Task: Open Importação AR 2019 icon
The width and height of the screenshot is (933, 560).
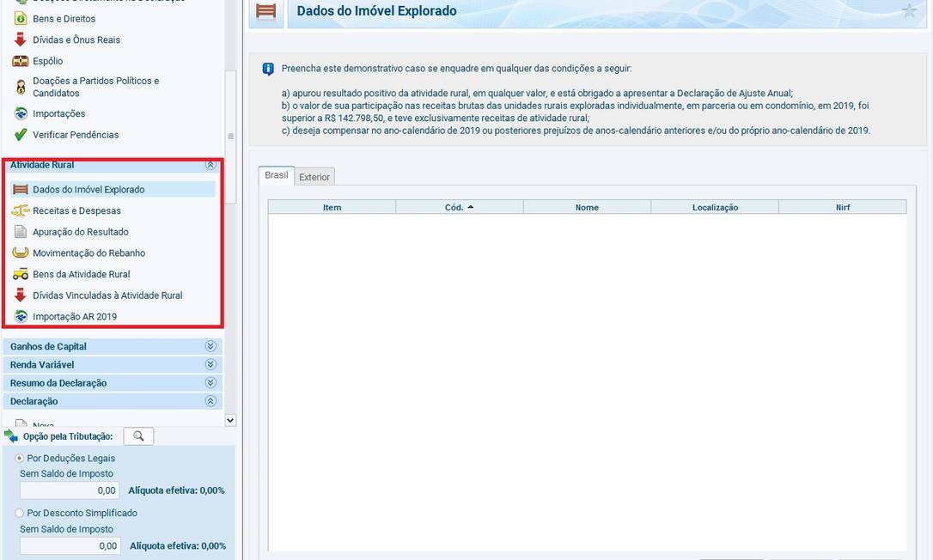Action: (20, 317)
